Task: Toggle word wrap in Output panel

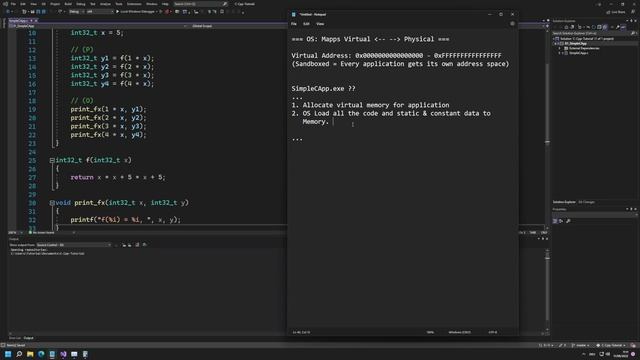Action: (144, 245)
